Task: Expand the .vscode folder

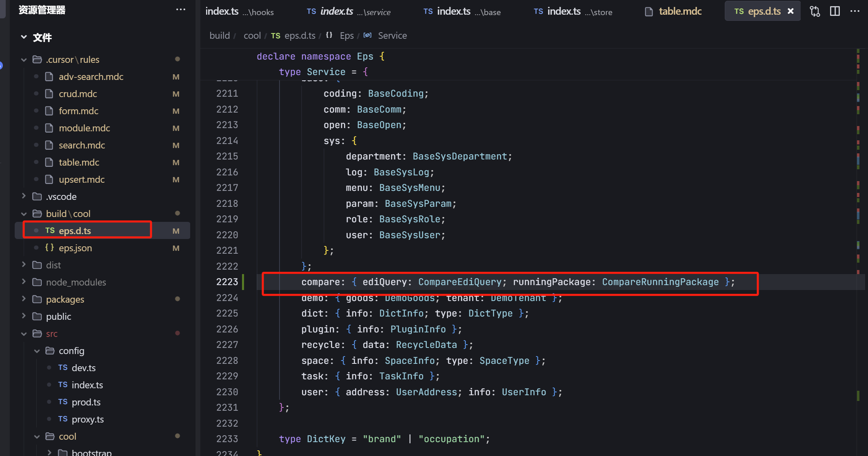Action: 24,197
